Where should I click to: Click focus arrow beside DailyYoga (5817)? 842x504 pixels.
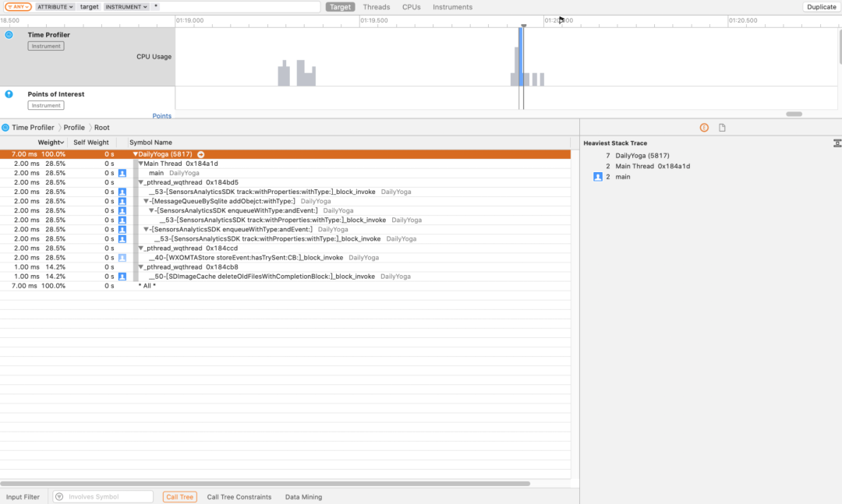[x=201, y=154]
